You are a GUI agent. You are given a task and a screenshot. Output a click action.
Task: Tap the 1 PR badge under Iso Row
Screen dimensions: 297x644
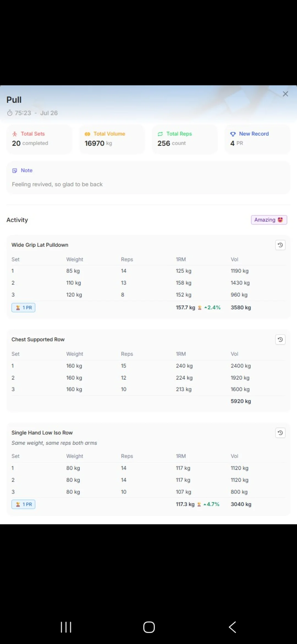(23, 504)
